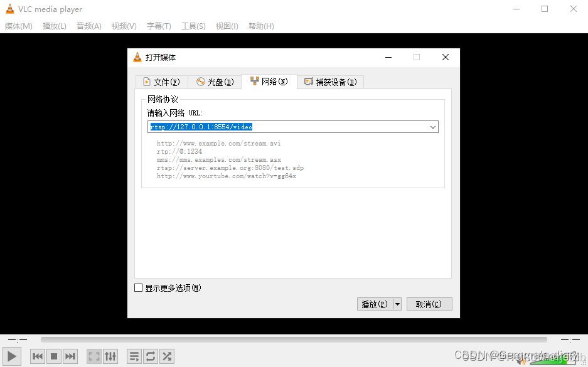Open the 工具(S) menu
This screenshot has width=588, height=367.
193,26
